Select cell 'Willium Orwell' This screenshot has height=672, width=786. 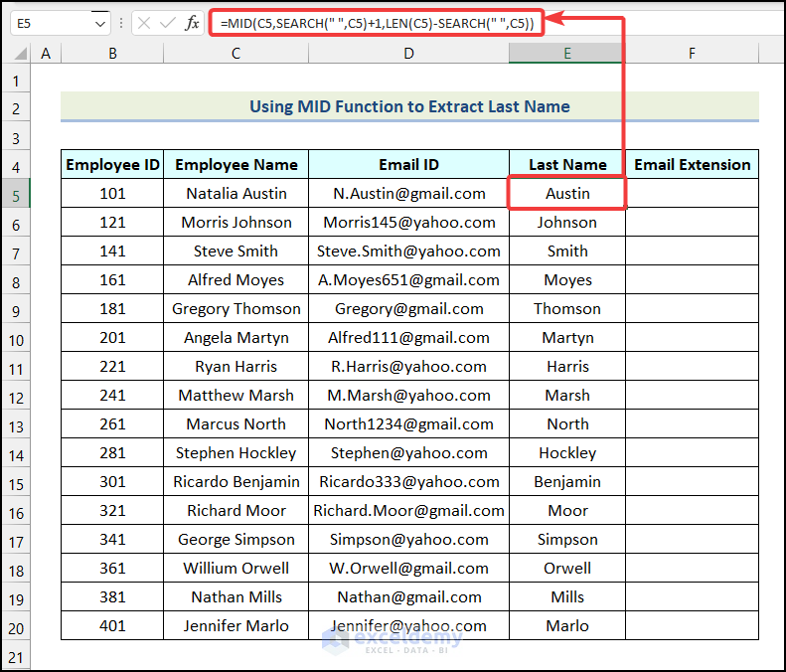coord(236,569)
